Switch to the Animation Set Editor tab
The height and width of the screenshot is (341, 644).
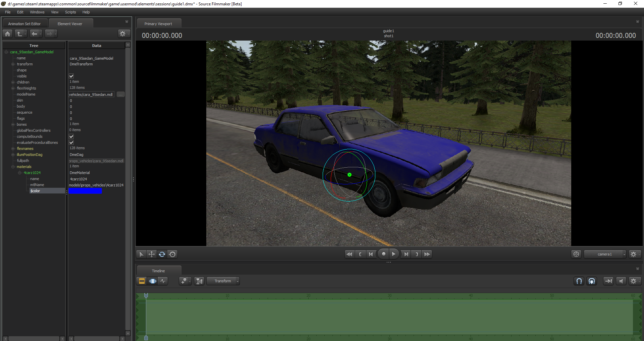pos(24,24)
